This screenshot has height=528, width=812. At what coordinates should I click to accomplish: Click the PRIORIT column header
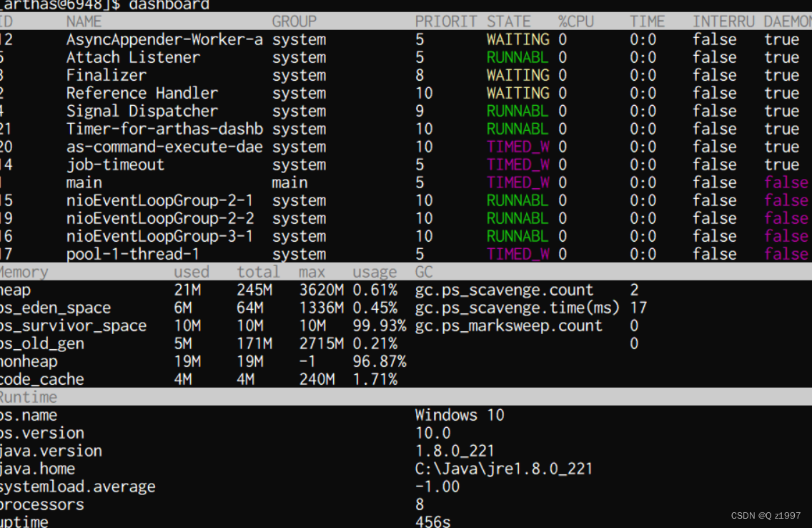[446, 21]
